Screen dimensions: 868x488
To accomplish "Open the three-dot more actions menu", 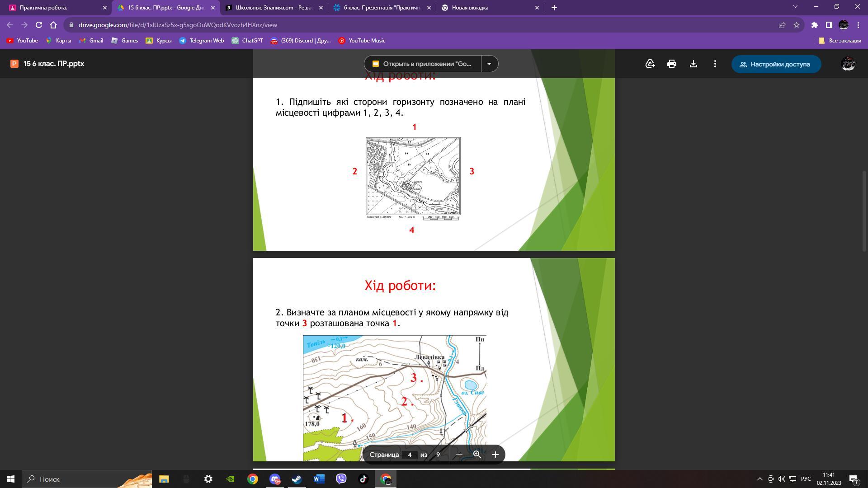I will click(x=715, y=64).
